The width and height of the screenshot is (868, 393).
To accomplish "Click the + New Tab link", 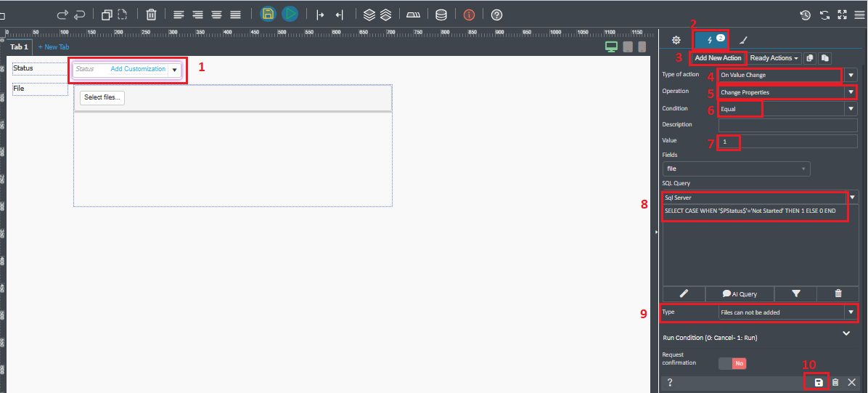I will click(54, 47).
